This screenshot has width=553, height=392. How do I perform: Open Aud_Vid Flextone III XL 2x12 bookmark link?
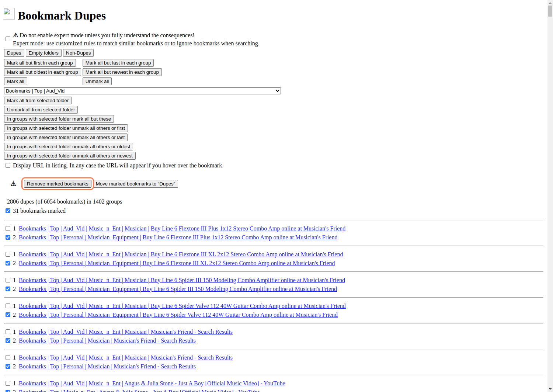(181, 254)
